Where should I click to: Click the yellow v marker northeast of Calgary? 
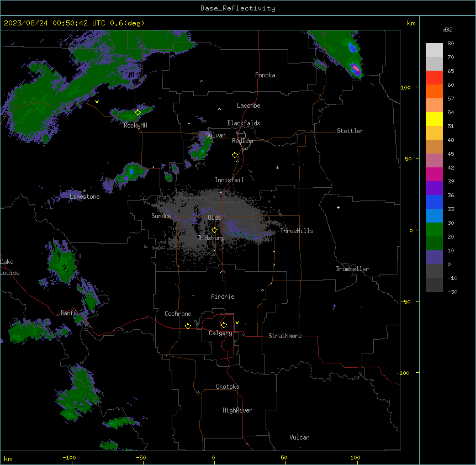237,323
